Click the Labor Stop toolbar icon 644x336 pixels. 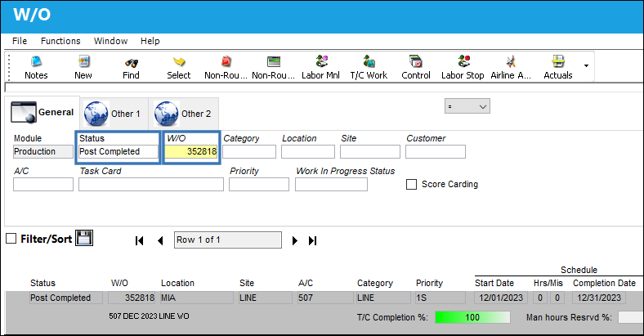(x=463, y=61)
